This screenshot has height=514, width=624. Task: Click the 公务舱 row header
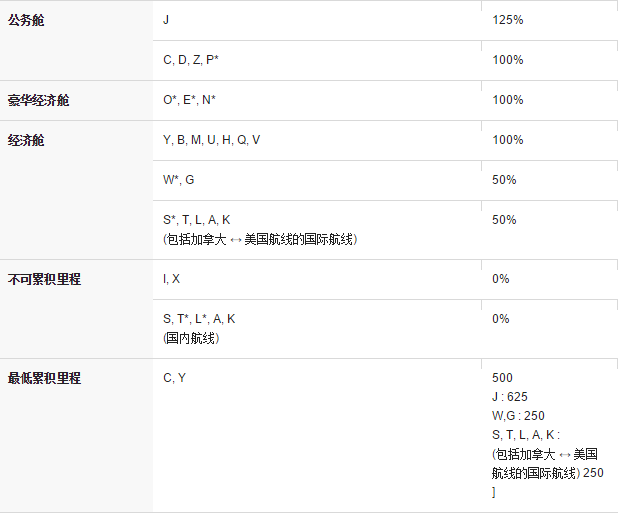tap(27, 20)
